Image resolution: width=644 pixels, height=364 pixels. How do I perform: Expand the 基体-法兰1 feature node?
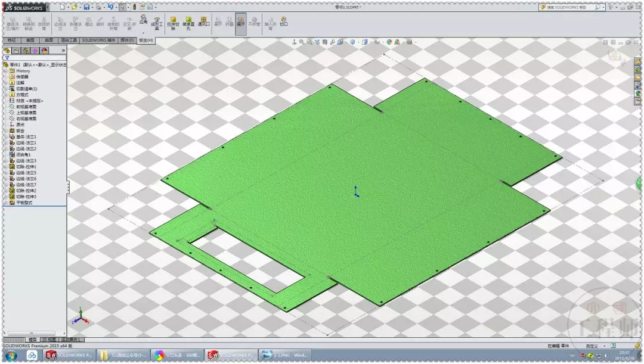pyautogui.click(x=6, y=136)
